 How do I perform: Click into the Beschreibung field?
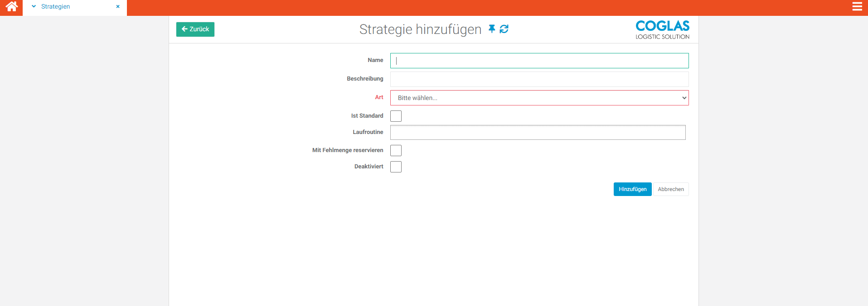539,79
